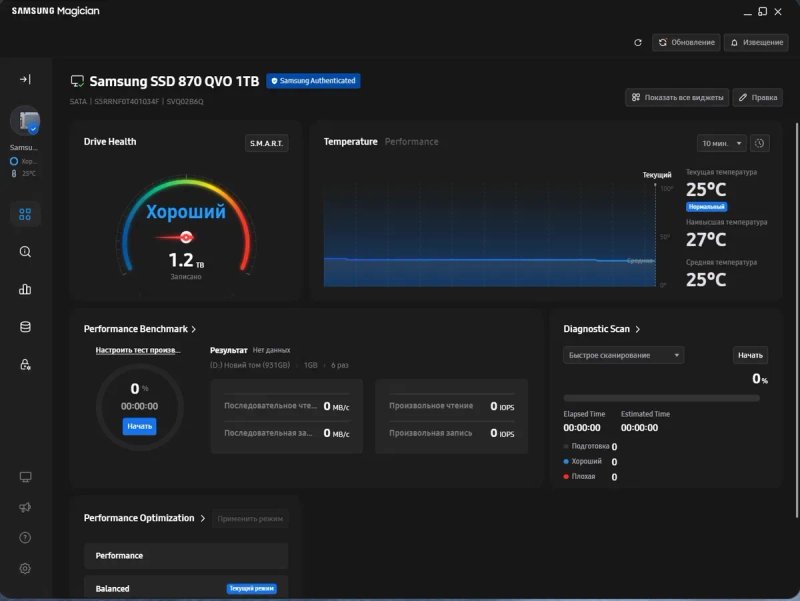Click the Elapsed Time value

click(582, 428)
